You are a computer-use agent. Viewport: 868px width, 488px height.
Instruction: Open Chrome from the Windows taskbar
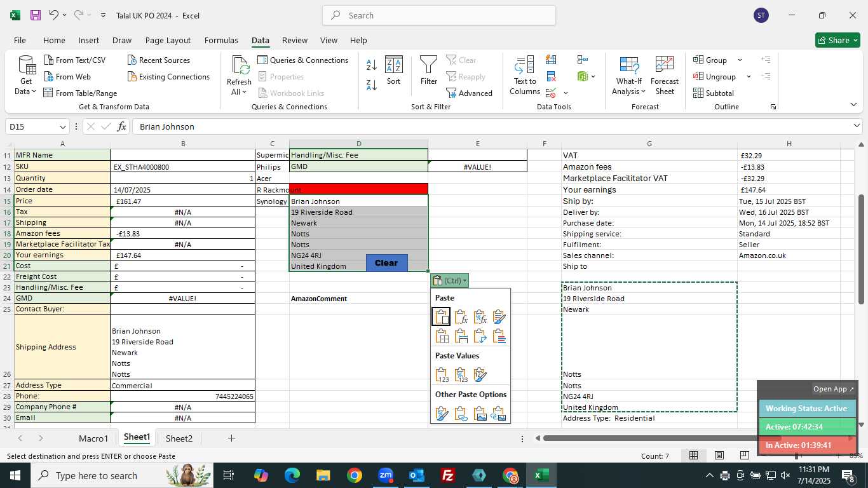(355, 475)
